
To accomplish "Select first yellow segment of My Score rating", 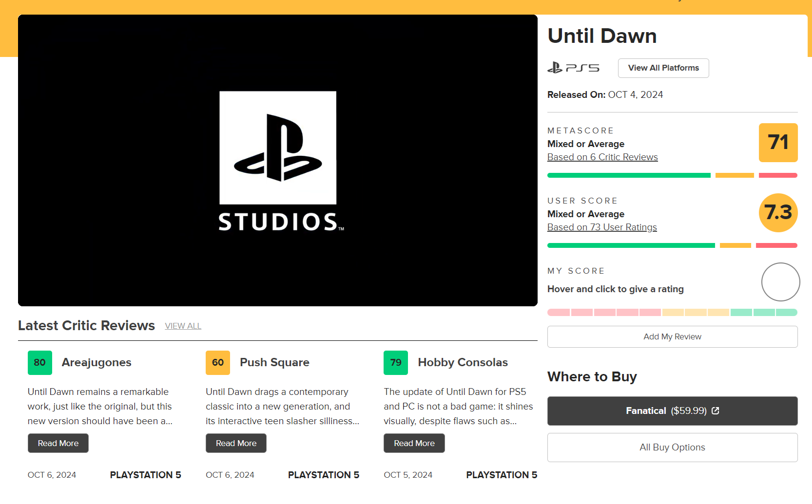I will tap(673, 312).
